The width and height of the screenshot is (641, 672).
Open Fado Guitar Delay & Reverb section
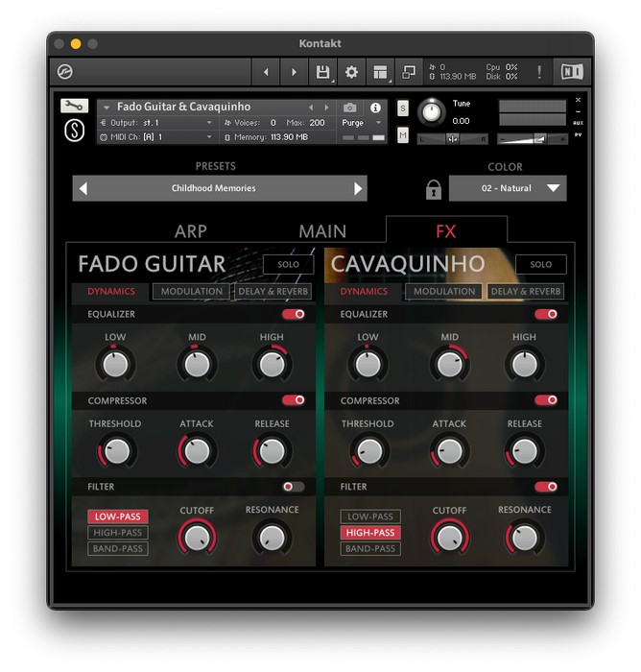click(273, 292)
